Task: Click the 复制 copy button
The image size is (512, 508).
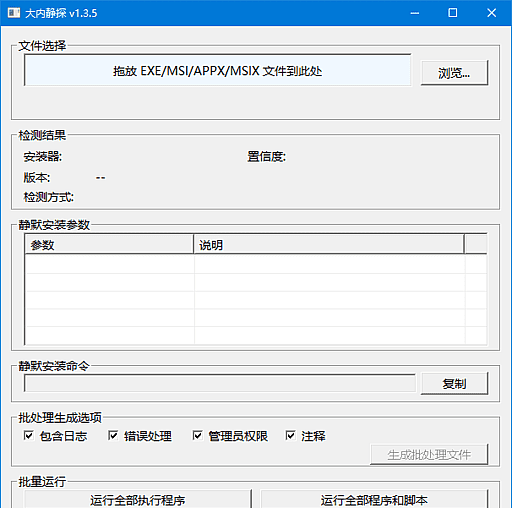Action: pos(454,384)
